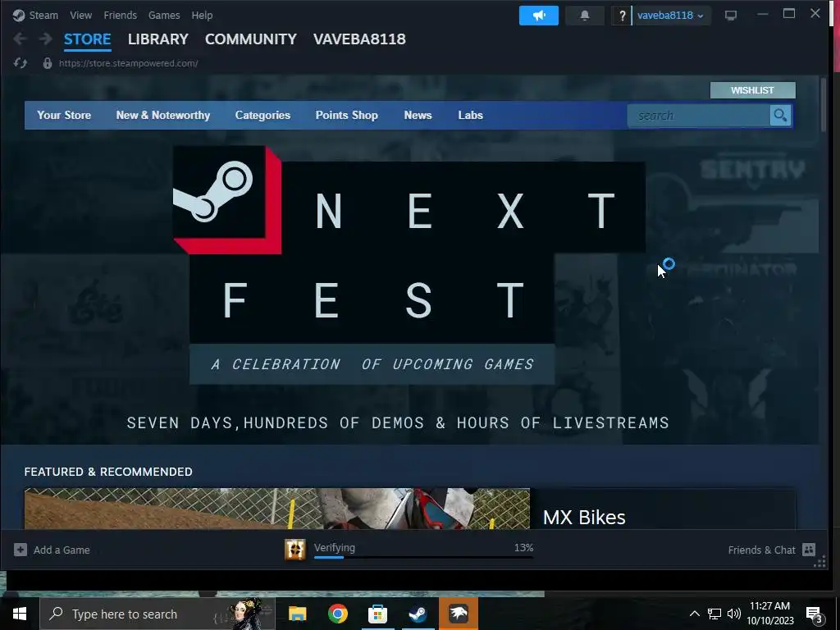This screenshot has height=630, width=840.
Task: Go back with the left arrow
Action: pyautogui.click(x=20, y=39)
